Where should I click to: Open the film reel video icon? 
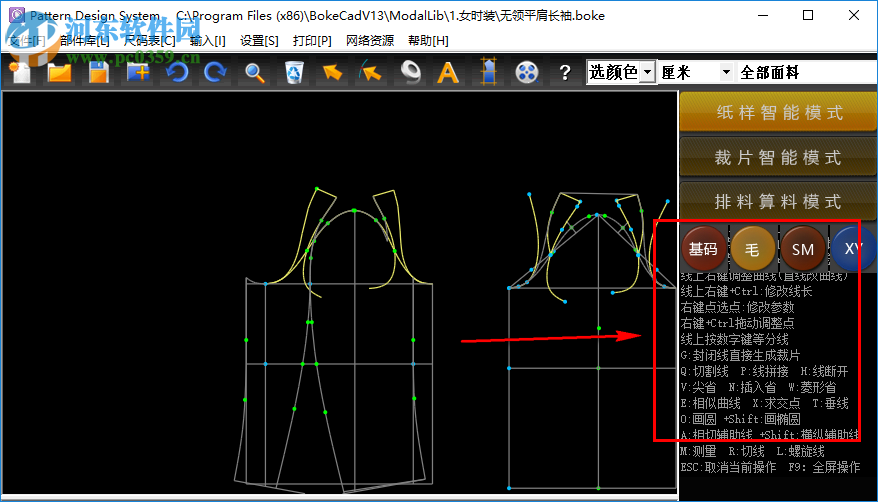click(527, 73)
